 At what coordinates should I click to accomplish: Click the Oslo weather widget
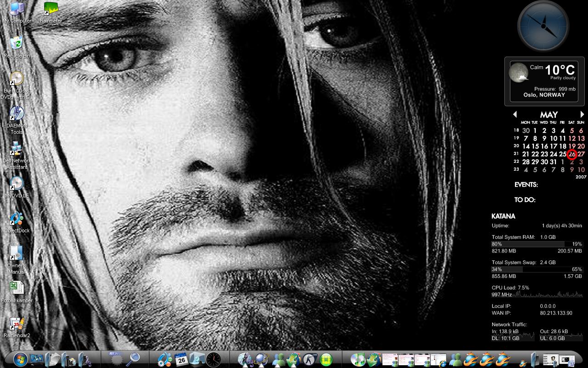pos(541,81)
